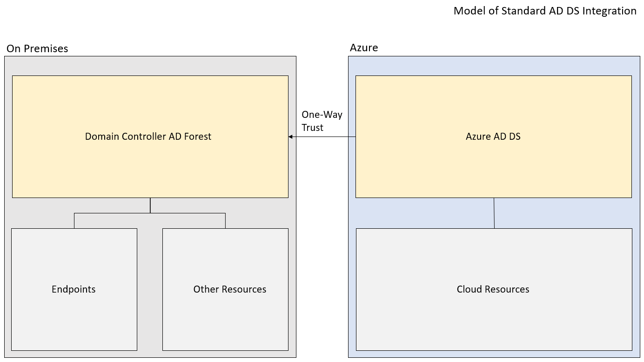Image resolution: width=644 pixels, height=362 pixels.
Task: Select the Azure AD DS box
Action: 494,137
